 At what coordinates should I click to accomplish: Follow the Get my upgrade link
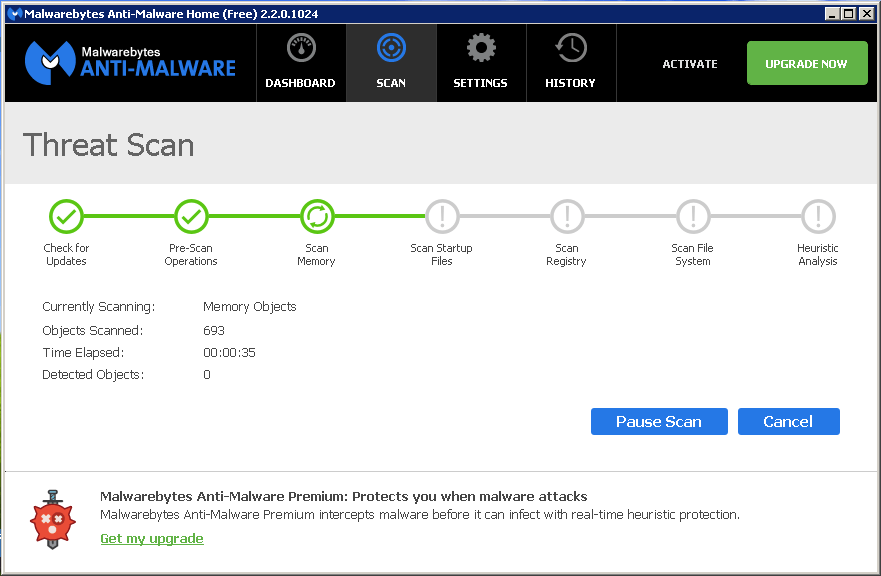[152, 538]
